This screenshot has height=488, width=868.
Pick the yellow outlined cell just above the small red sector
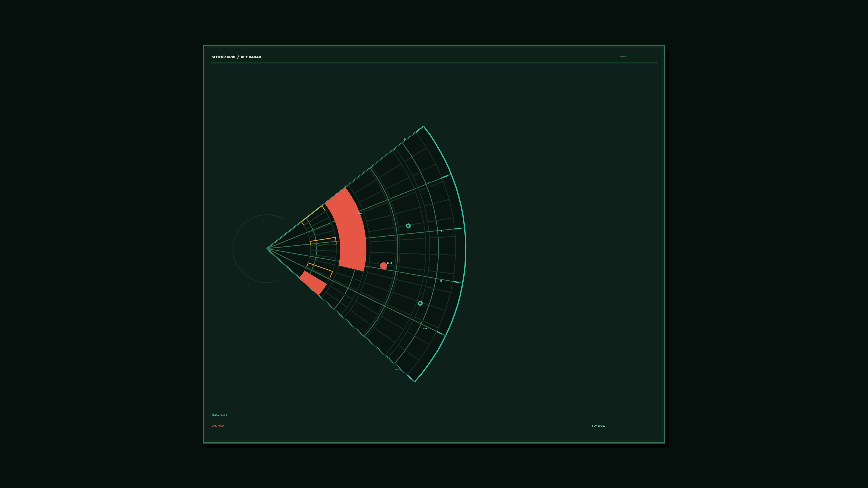pyautogui.click(x=319, y=270)
